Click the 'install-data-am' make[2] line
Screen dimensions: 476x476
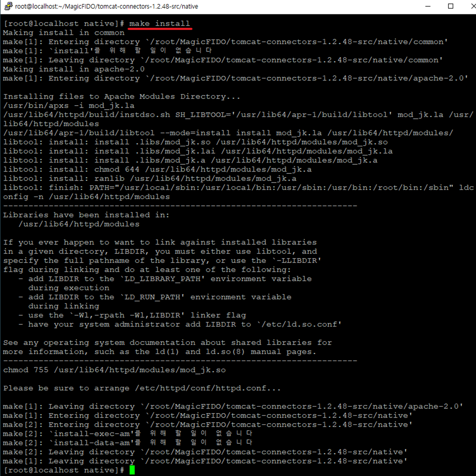[x=128, y=442]
